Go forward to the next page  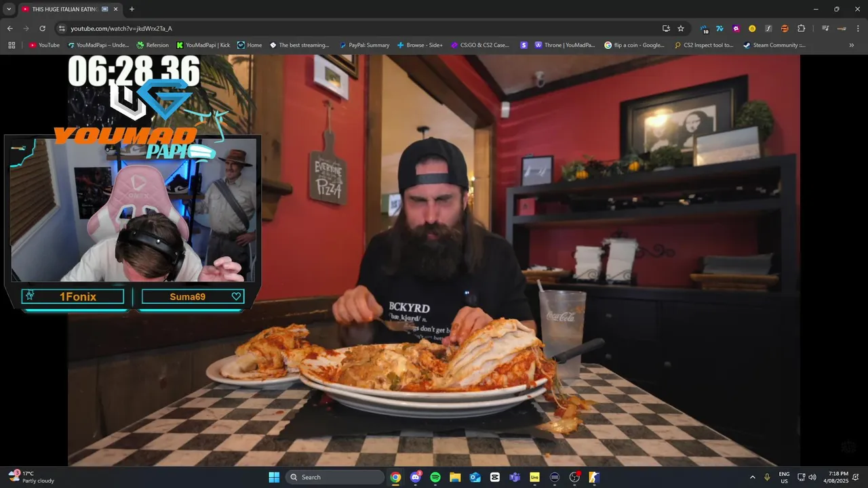click(x=26, y=28)
